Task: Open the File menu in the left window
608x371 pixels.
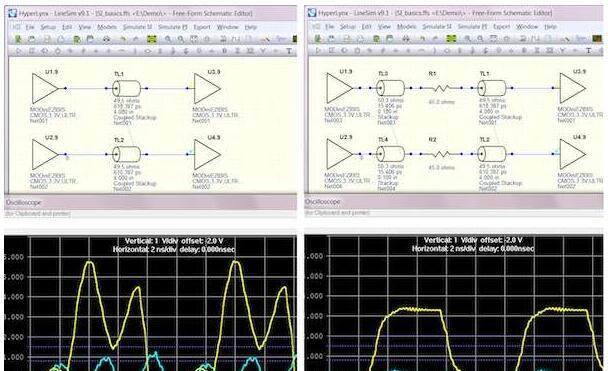Action: pyautogui.click(x=30, y=27)
